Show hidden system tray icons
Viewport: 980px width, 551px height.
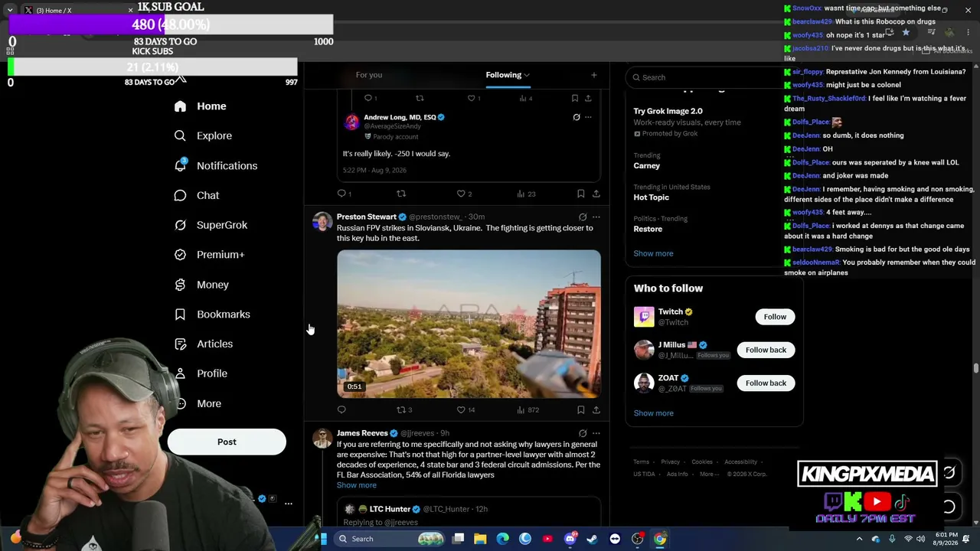point(859,539)
